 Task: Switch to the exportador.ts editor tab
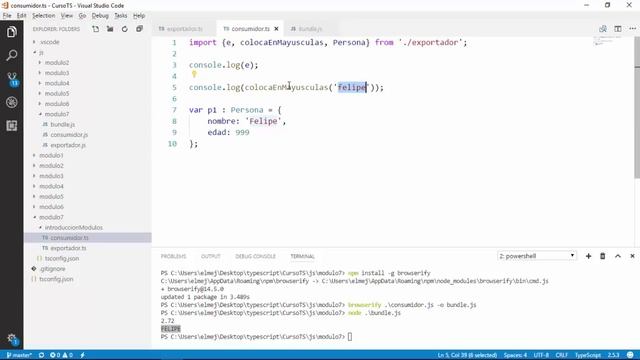pyautogui.click(x=184, y=29)
